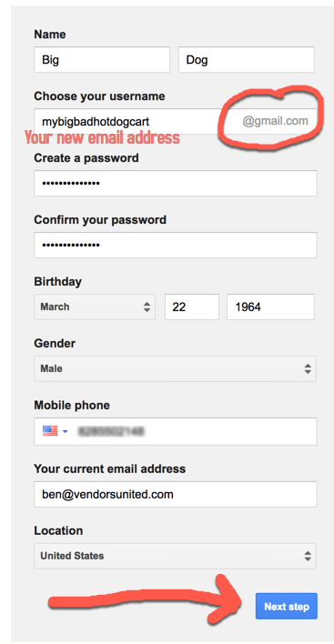
Task: Click the Next step button
Action: tap(287, 606)
